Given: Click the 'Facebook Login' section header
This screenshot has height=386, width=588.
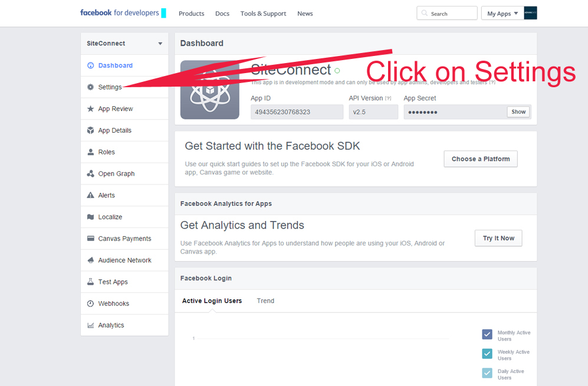Looking at the screenshot, I should click(206, 278).
